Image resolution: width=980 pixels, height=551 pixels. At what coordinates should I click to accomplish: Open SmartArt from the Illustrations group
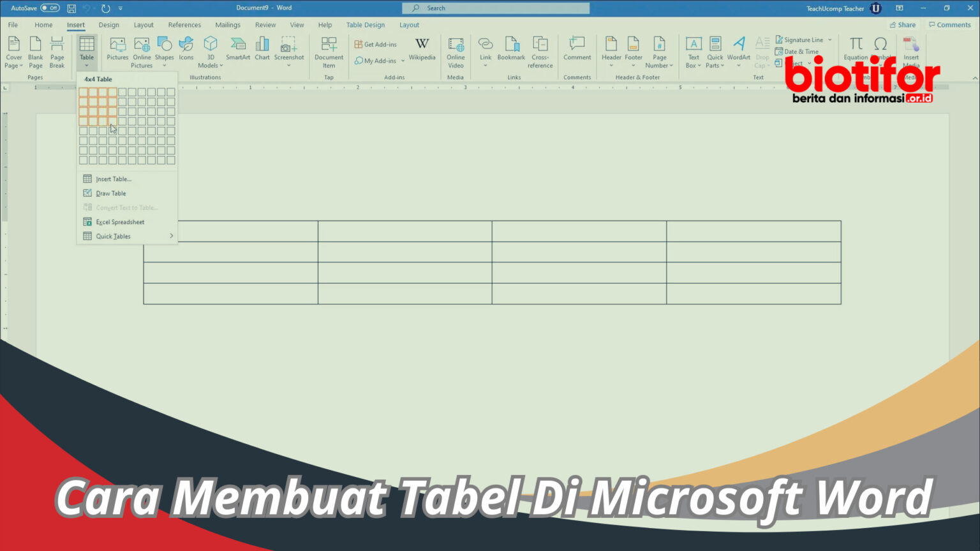point(237,51)
